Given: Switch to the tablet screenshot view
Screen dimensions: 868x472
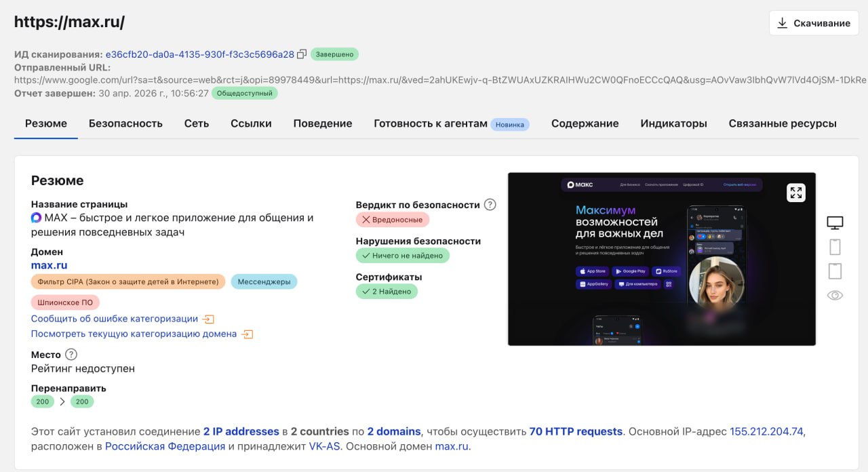Looking at the screenshot, I should [x=835, y=271].
